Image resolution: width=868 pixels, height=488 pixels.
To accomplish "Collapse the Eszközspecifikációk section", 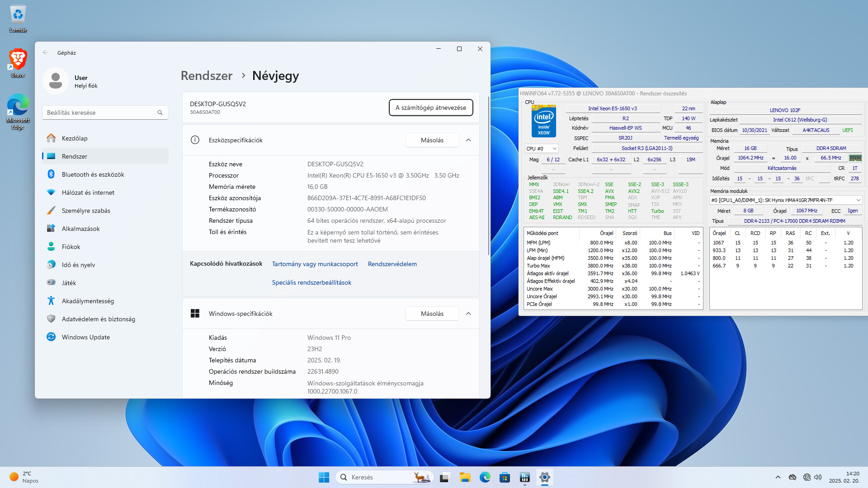I will click(x=468, y=140).
